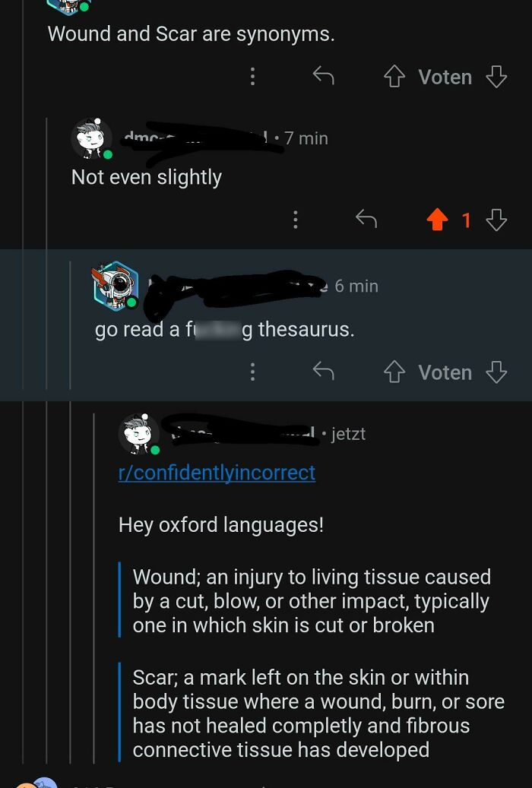The width and height of the screenshot is (532, 788).
Task: Tap avatar of the 'jetzt' comment author
Action: [x=139, y=434]
